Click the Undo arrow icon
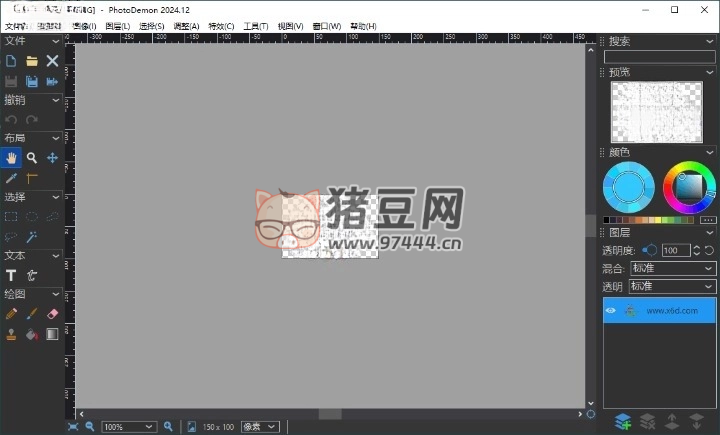This screenshot has height=435, width=720. coord(11,119)
